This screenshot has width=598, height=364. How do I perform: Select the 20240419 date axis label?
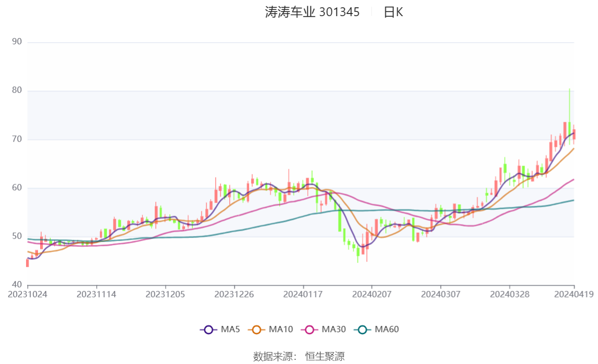click(574, 295)
